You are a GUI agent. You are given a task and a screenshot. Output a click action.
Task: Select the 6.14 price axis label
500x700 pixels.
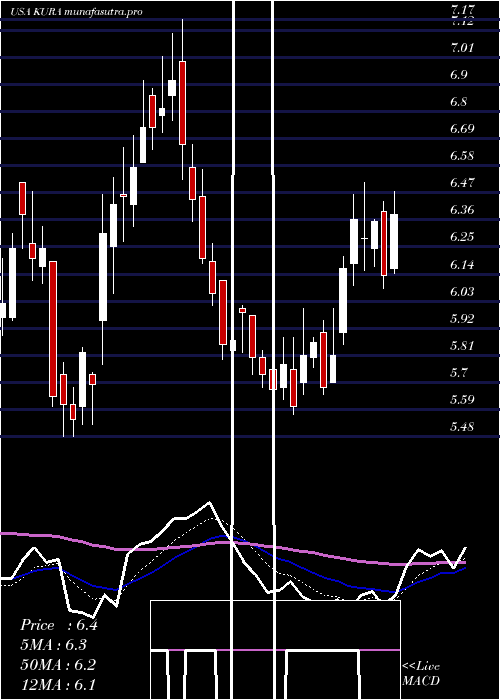(x=462, y=264)
